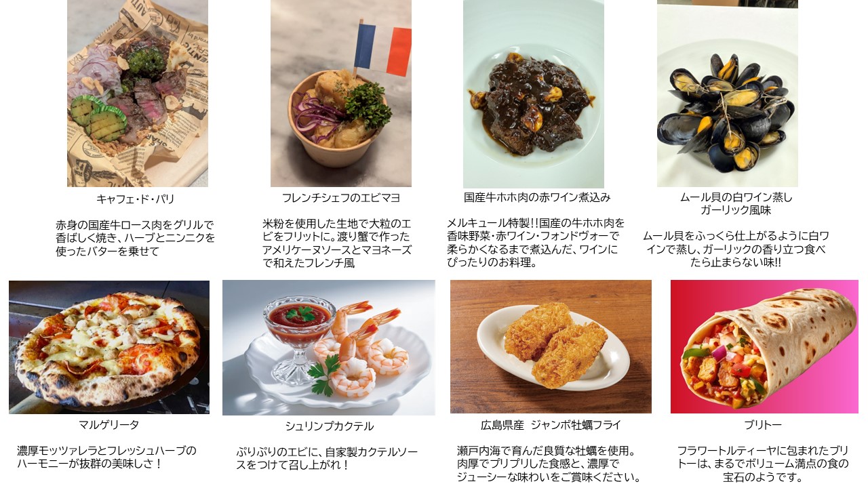Select the shrimp cocktail image
This screenshot has width=868, height=488.
pos(329,348)
